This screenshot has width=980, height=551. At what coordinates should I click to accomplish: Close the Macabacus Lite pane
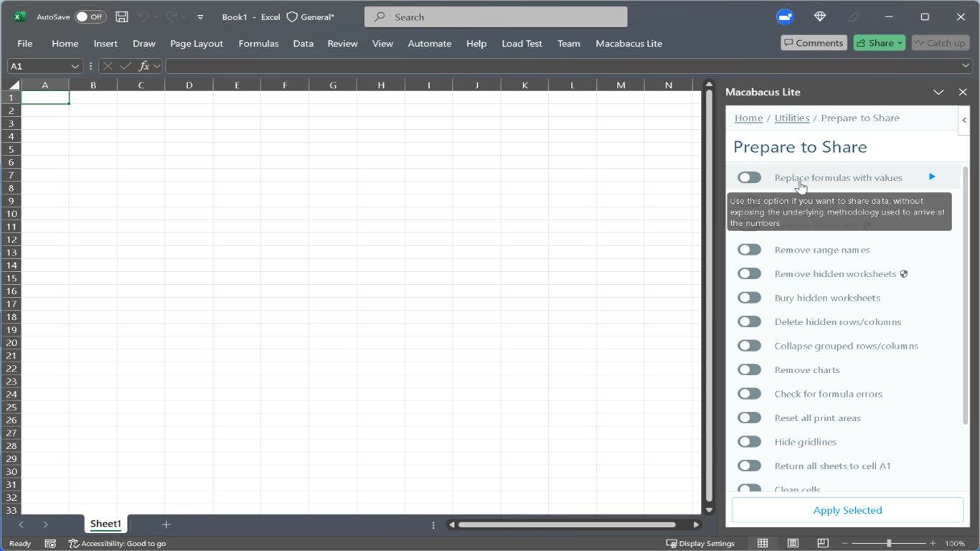click(963, 92)
